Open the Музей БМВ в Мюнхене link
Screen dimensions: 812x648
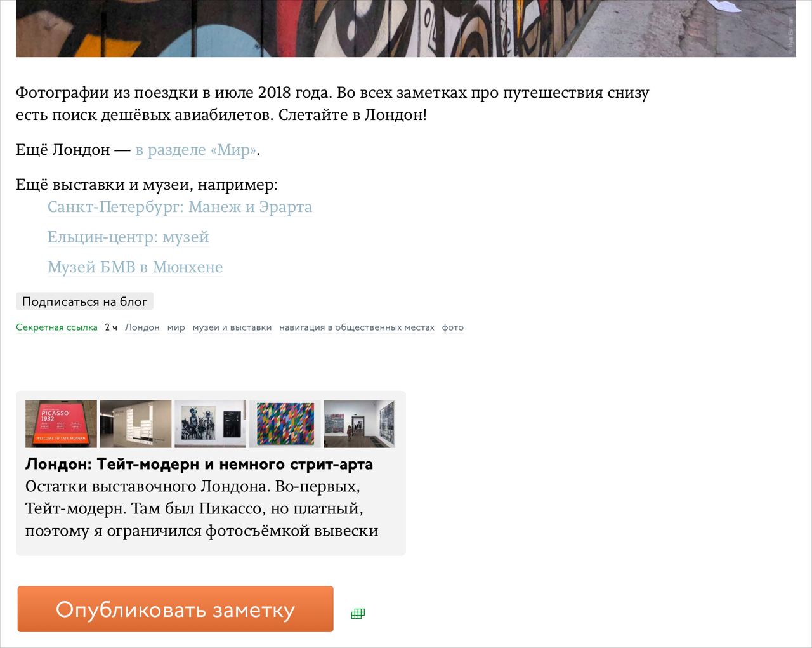(135, 267)
